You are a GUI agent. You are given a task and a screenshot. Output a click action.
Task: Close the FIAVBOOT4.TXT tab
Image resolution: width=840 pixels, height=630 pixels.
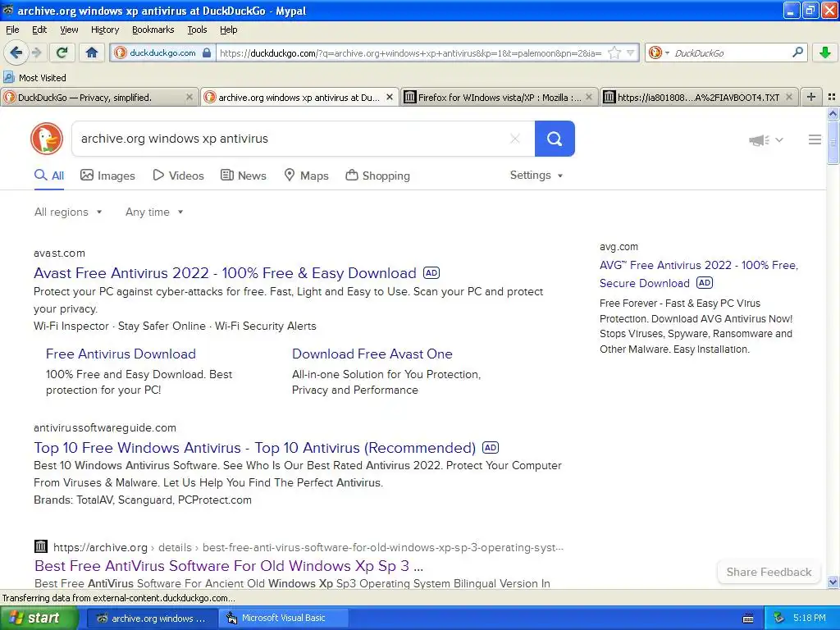click(788, 97)
